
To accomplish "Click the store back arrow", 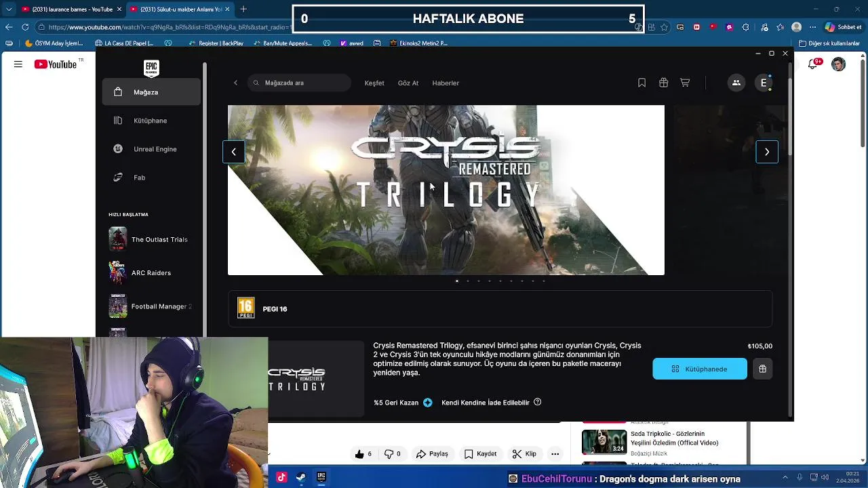I will click(235, 83).
